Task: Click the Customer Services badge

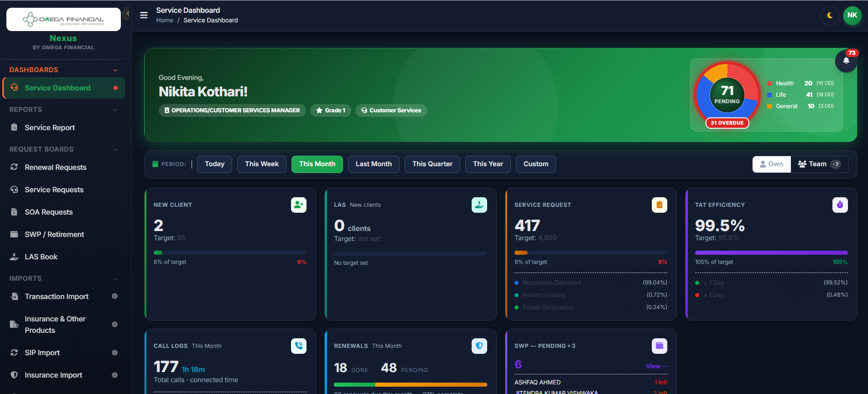Action: [391, 110]
